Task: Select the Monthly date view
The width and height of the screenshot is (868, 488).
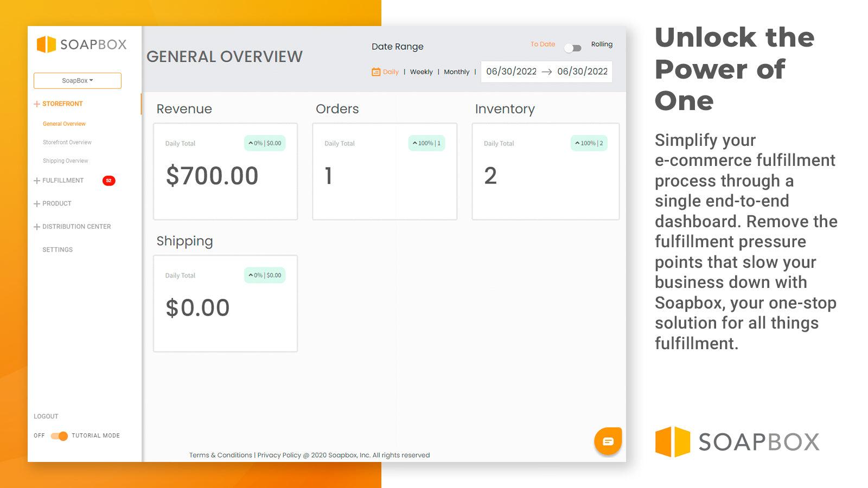Action: click(457, 72)
